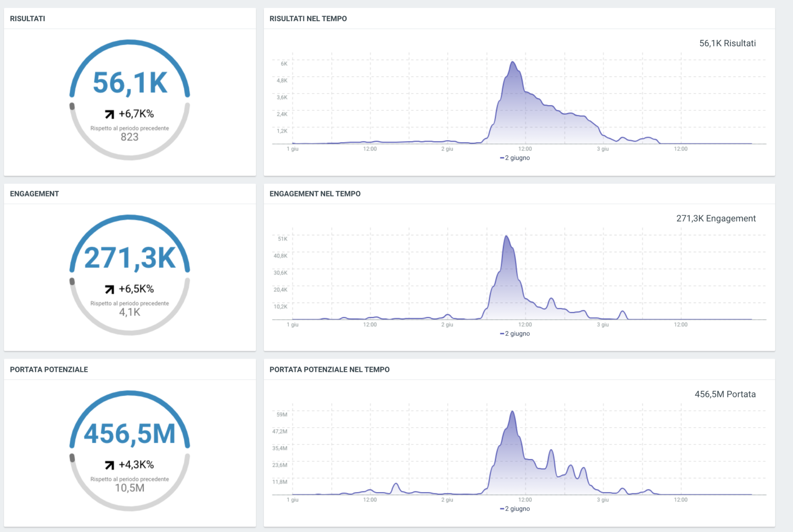
Task: Click the 3 giu tick in Engagement chart
Action: click(x=603, y=324)
